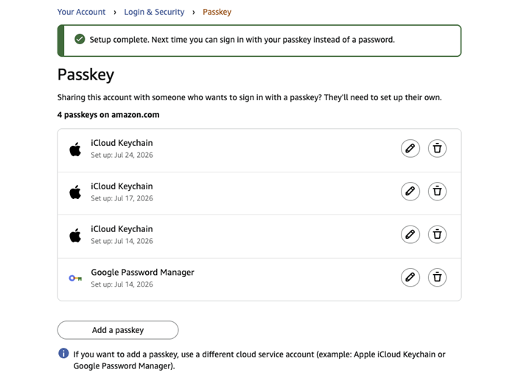This screenshot has height=392, width=532.
Task: Click the blue info icon below Add a passkey
Action: (63, 353)
